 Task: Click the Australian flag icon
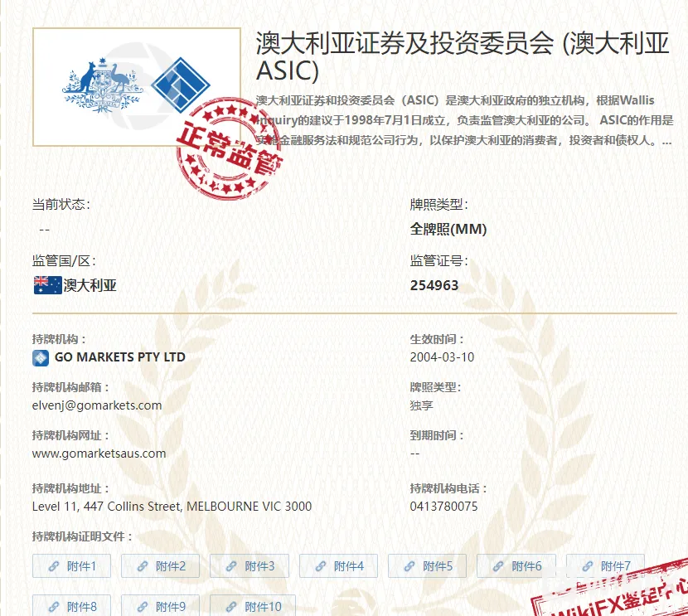(47, 285)
